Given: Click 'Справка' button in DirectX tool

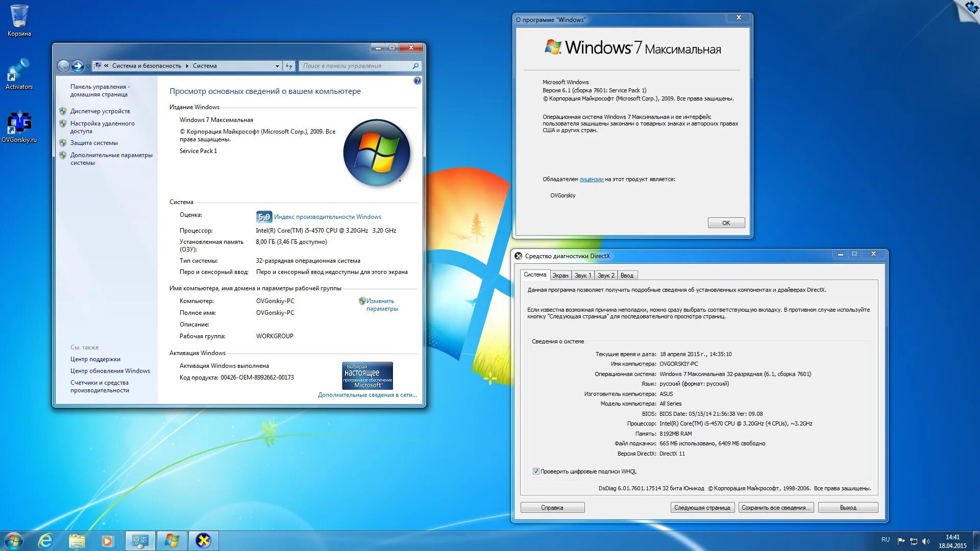Looking at the screenshot, I should [552, 508].
